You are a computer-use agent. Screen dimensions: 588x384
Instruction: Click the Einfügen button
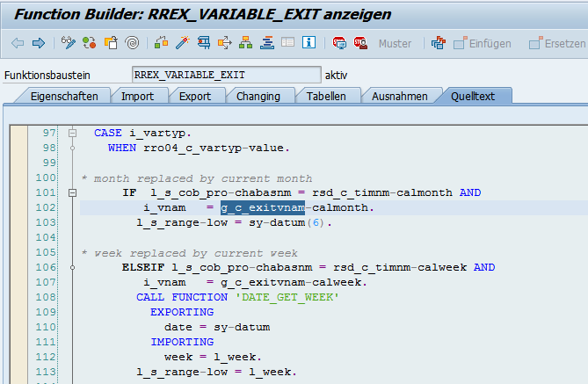(483, 44)
